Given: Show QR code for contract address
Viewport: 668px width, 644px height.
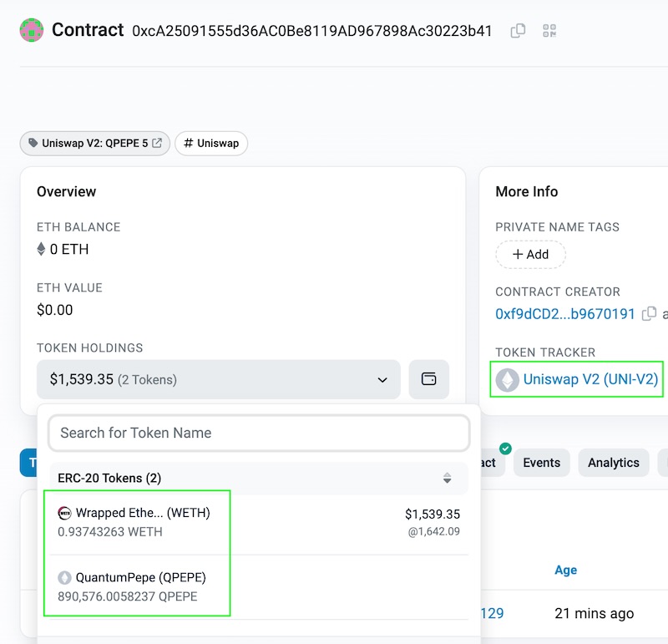Looking at the screenshot, I should 549,31.
